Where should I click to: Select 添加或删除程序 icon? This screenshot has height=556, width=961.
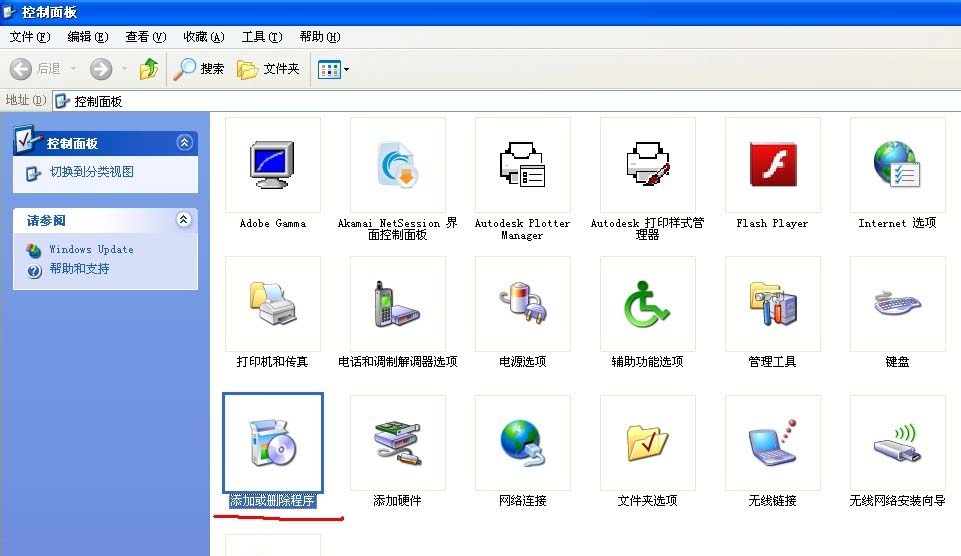tap(273, 443)
